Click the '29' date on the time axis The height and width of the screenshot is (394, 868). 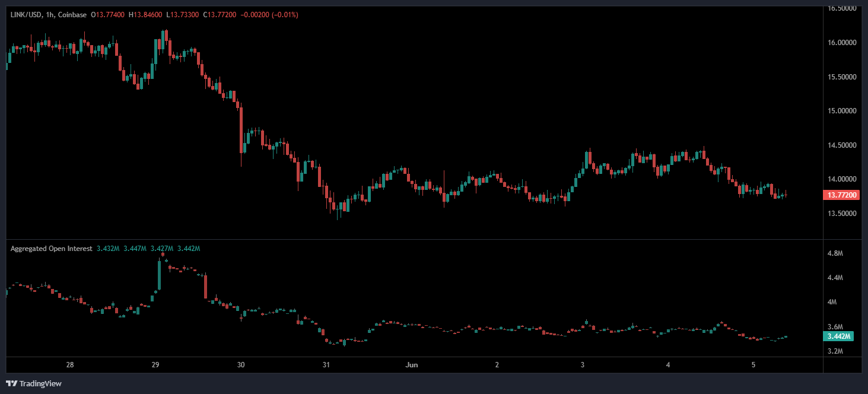155,365
